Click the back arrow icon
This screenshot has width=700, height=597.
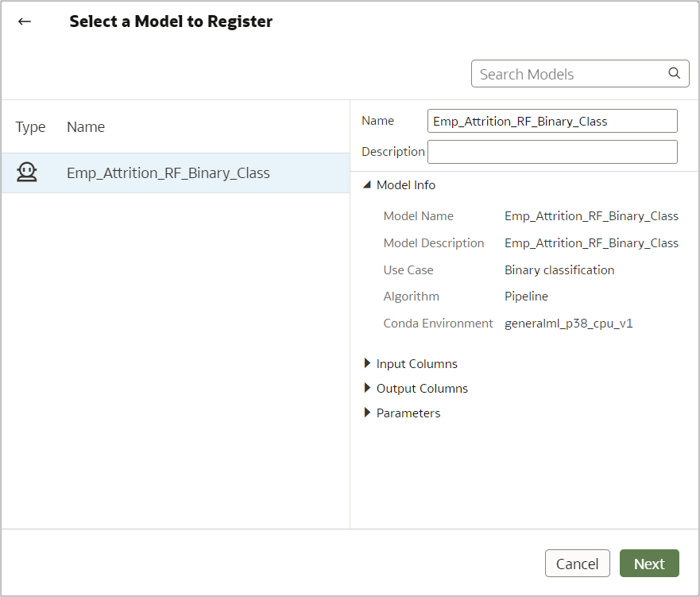coord(25,21)
